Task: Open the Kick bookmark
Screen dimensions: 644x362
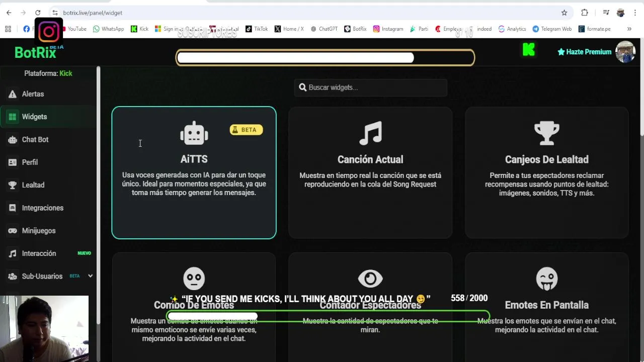Action: [139, 29]
